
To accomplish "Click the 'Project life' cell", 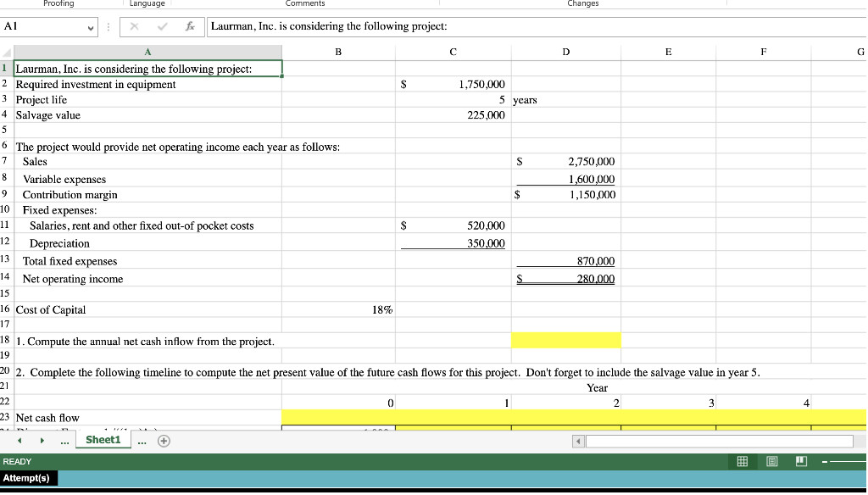I will [x=147, y=100].
